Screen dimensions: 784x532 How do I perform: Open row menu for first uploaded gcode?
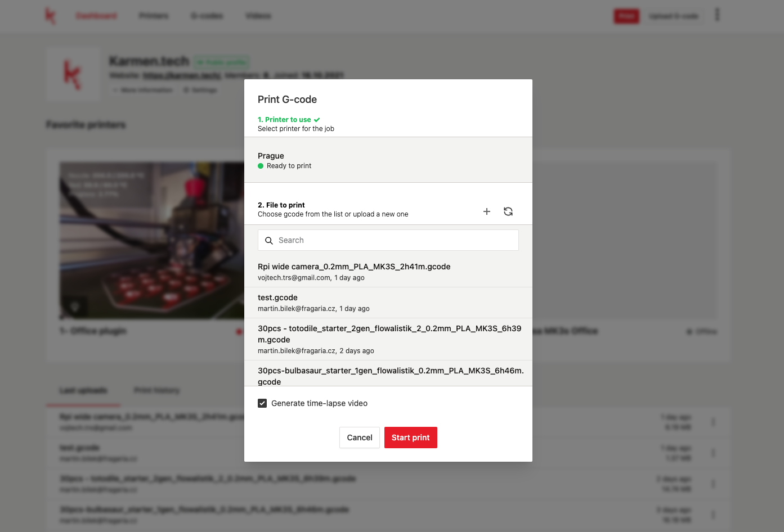713,422
